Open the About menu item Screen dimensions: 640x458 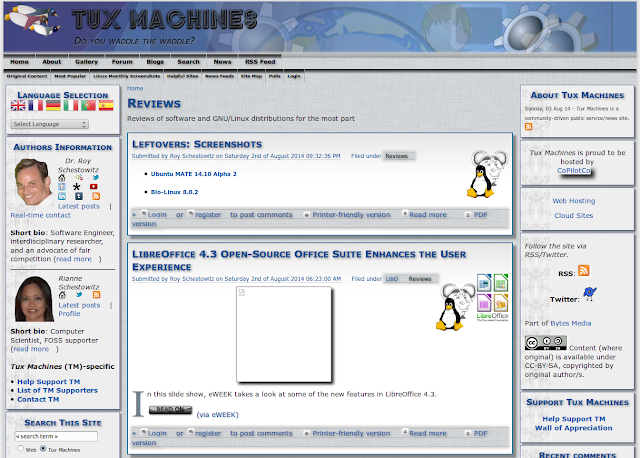click(51, 62)
